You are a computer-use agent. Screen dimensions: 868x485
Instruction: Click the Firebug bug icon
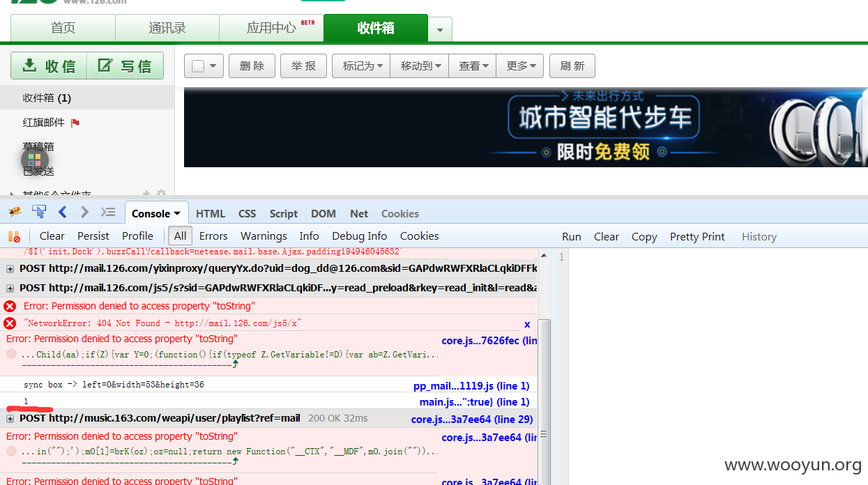[x=15, y=213]
